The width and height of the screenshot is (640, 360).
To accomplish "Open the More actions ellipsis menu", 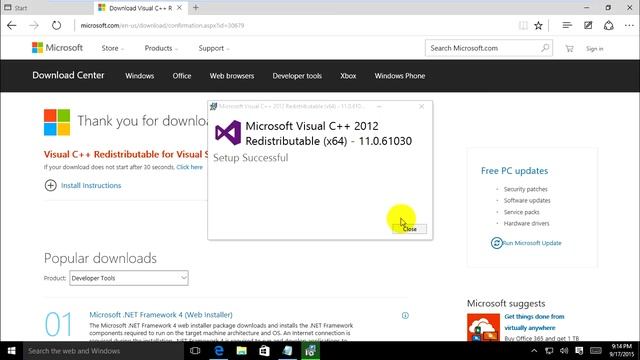I will [x=629, y=25].
